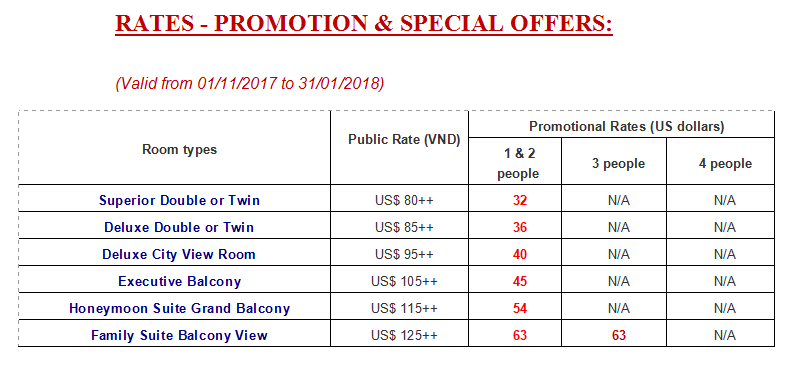Click the Executive Balcony room name

(x=179, y=281)
